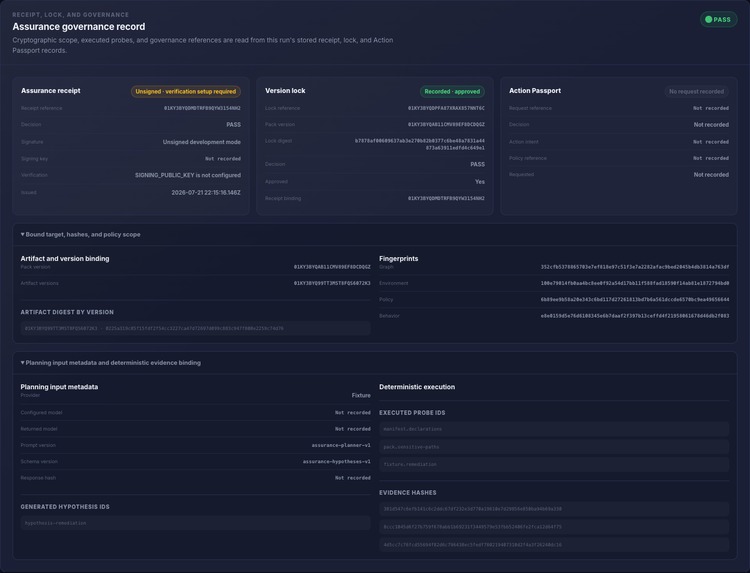
Task: Select the Receipt binding value
Action: [x=446, y=198]
